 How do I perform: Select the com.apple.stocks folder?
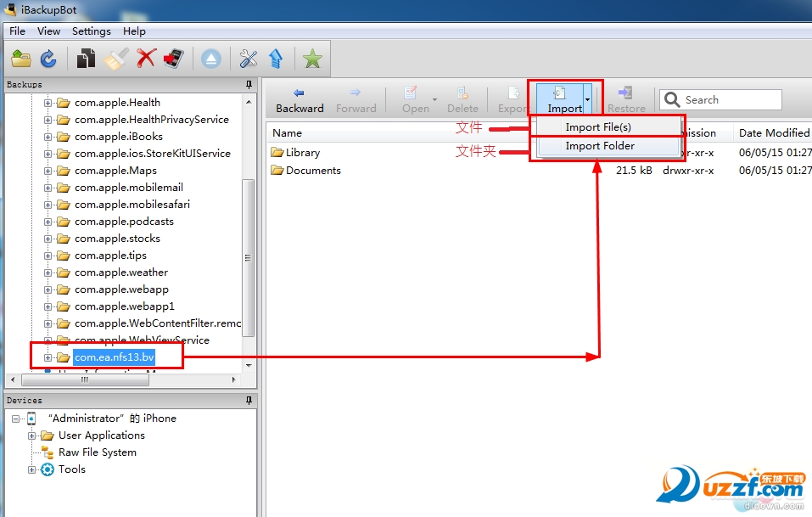coord(117,239)
